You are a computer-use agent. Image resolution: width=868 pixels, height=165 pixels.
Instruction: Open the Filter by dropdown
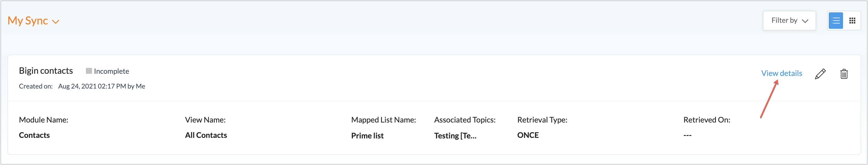point(789,21)
